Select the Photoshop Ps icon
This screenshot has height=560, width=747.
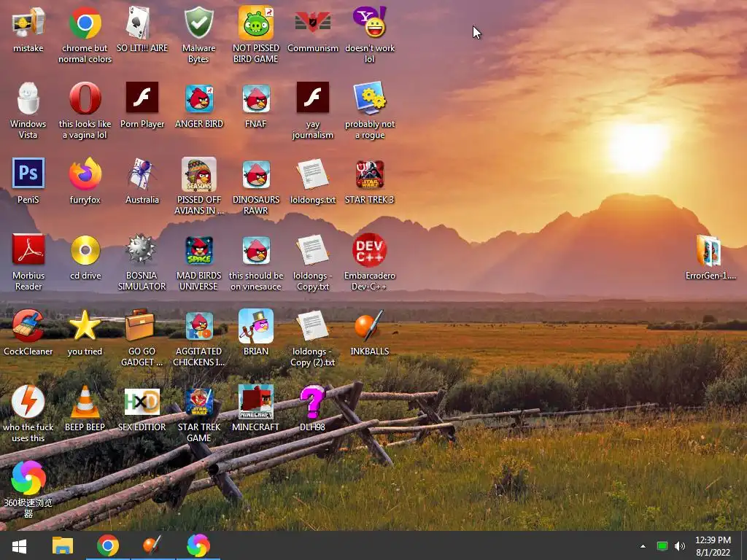coord(28,174)
